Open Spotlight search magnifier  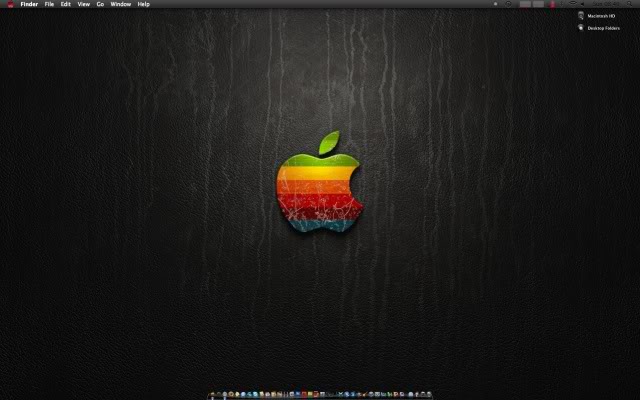[x=629, y=4]
